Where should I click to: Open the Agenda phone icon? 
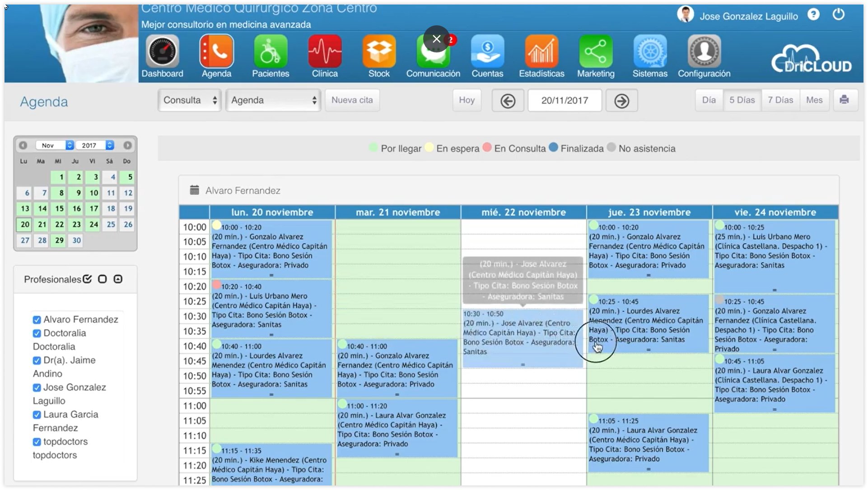pos(216,52)
